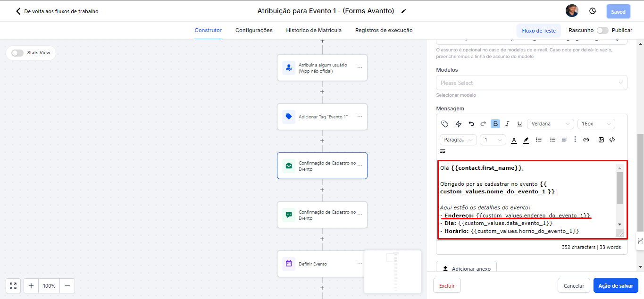The width and height of the screenshot is (644, 299).
Task: Insert an image into the message
Action: coord(601,140)
